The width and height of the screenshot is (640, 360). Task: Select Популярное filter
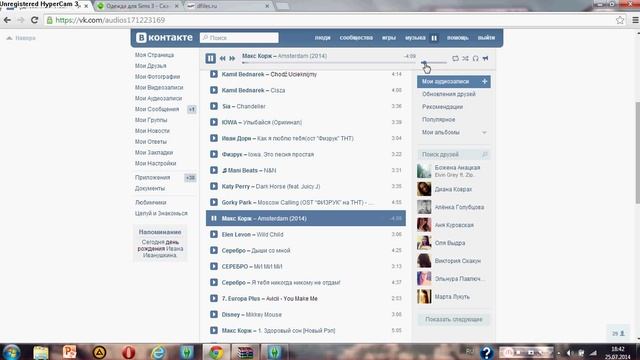click(x=438, y=120)
